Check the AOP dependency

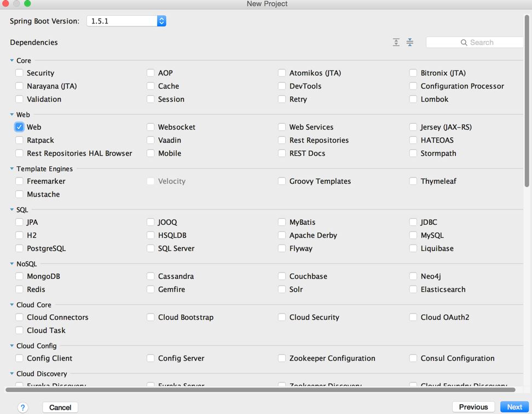(151, 73)
